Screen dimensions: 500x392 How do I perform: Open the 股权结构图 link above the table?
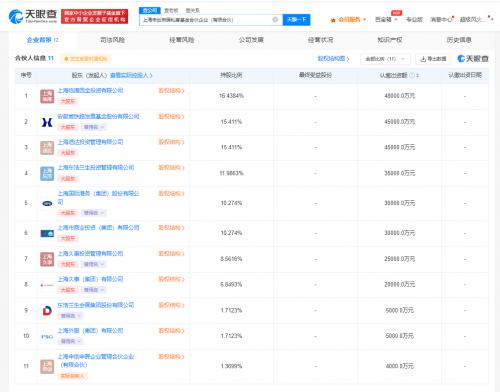(333, 59)
